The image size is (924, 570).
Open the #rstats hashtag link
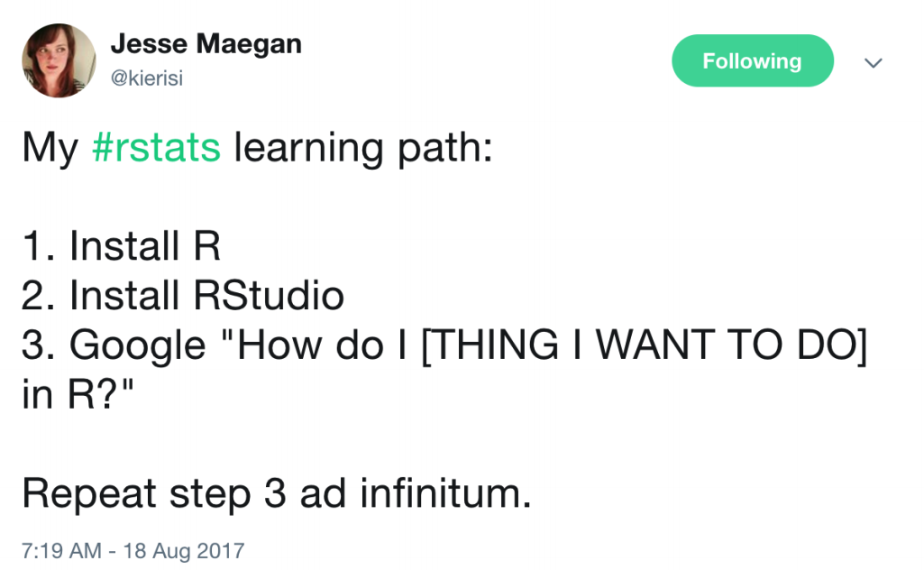coord(156,149)
